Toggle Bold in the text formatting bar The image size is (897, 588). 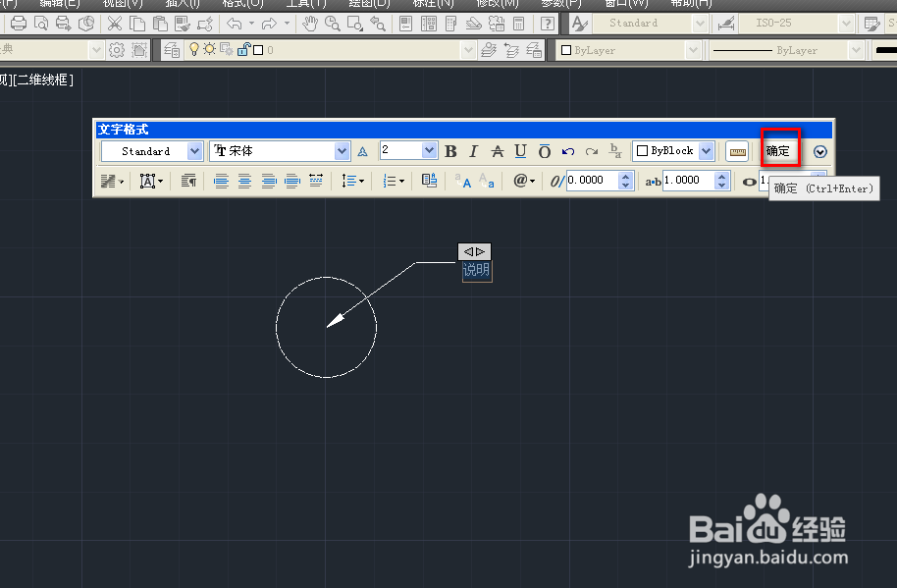pos(450,151)
